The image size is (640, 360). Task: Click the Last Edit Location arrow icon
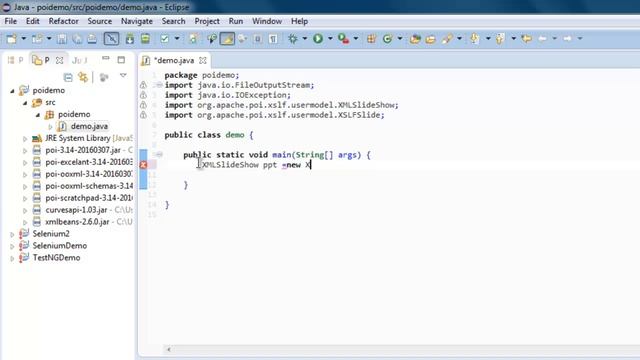point(527,39)
